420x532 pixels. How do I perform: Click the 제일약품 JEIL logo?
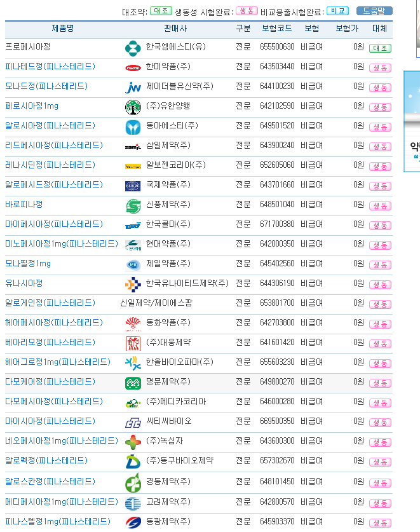133,264
